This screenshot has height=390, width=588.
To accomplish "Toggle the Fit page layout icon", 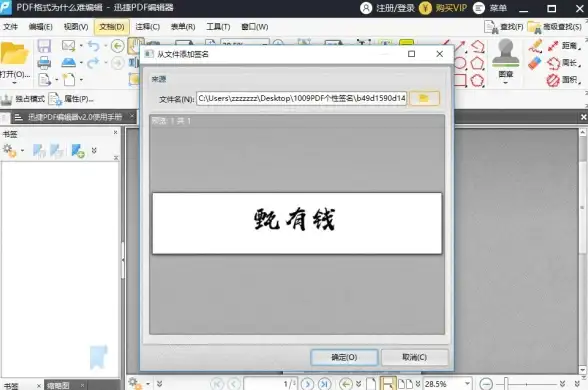I will (x=387, y=384).
